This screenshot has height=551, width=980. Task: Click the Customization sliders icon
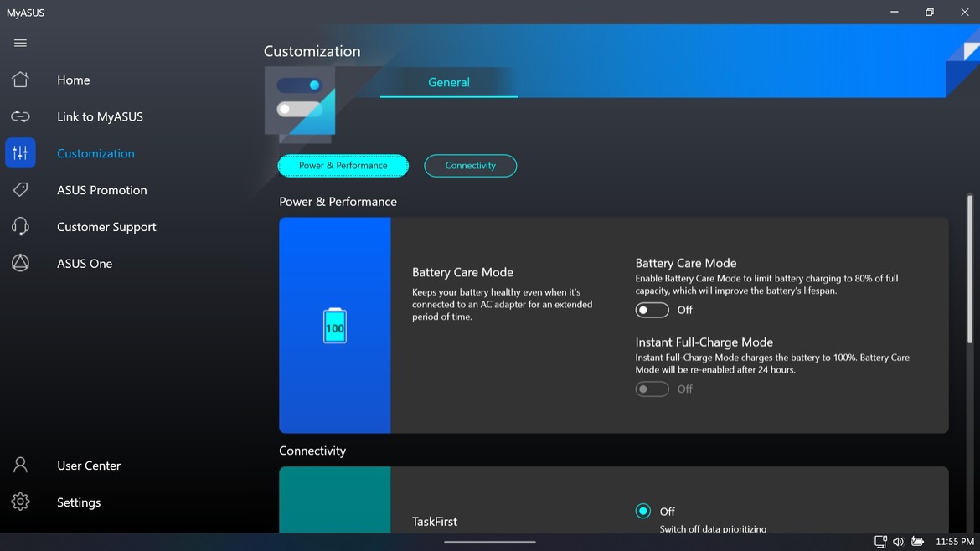20,153
